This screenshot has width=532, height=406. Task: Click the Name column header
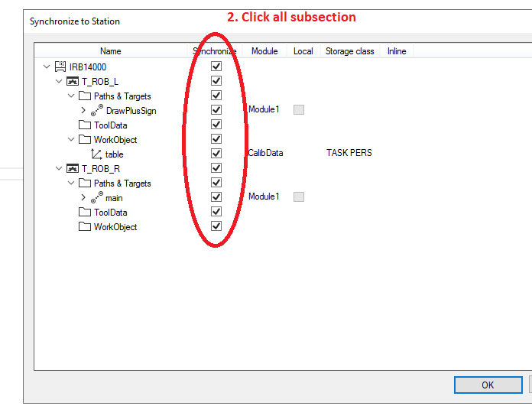[111, 51]
